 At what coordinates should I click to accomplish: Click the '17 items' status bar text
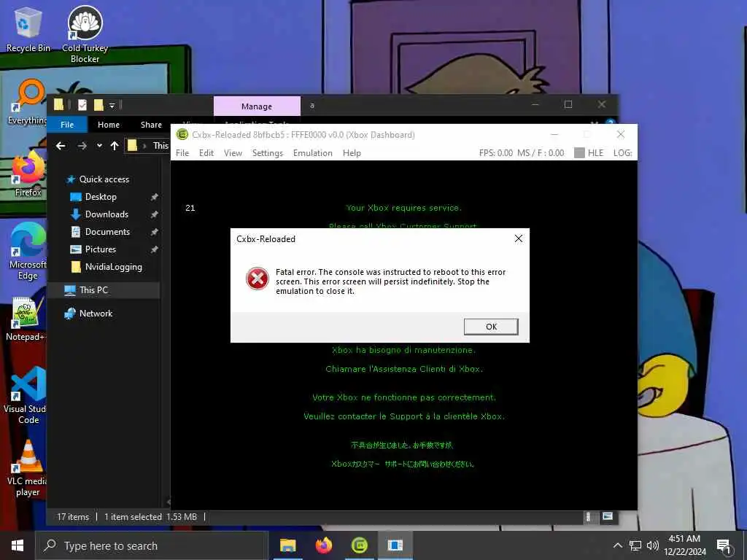point(73,517)
